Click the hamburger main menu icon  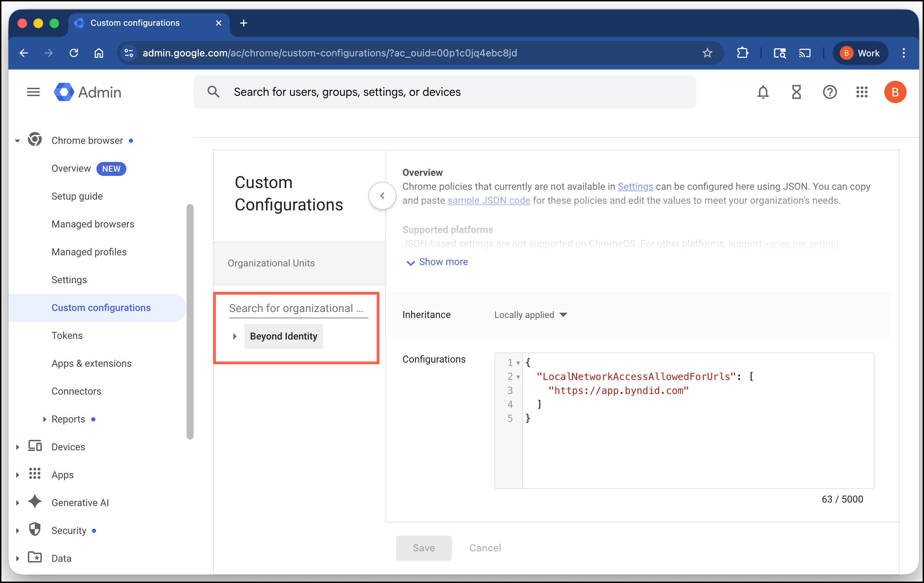click(33, 92)
